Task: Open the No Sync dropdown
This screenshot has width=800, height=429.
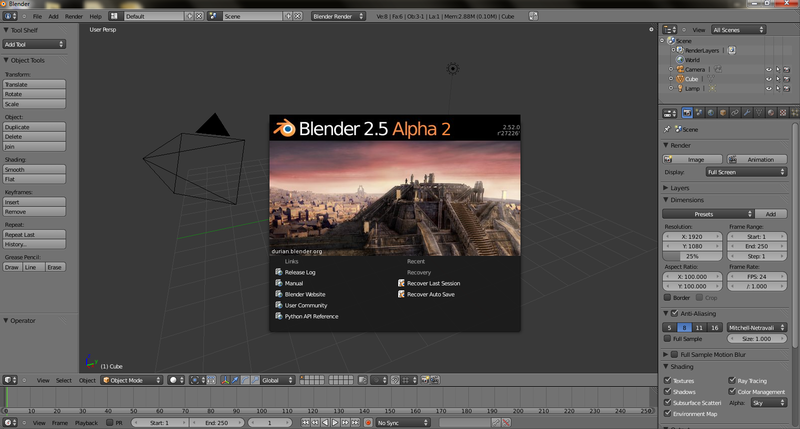Action: tap(403, 423)
